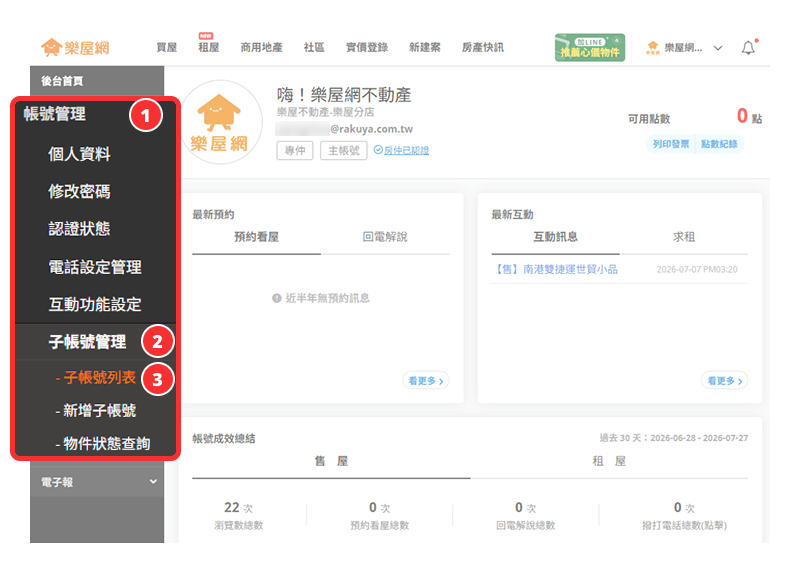The image size is (800, 584).
Task: Switch to 預約看屋 tab
Action: click(257, 237)
